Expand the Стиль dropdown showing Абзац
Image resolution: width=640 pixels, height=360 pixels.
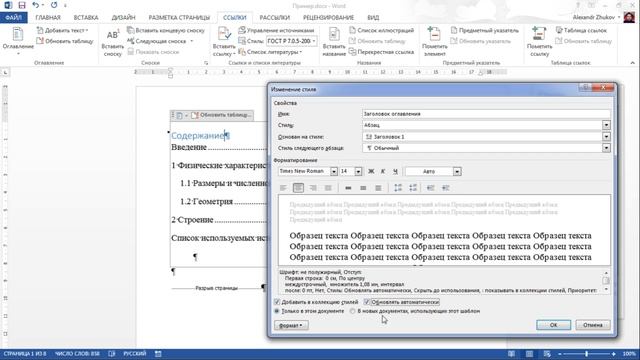coord(606,125)
